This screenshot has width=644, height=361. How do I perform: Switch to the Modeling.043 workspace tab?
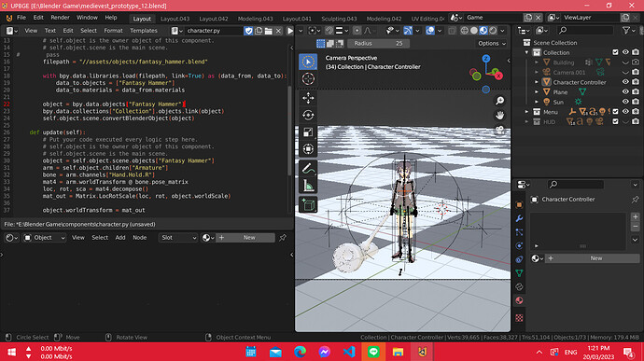click(x=255, y=19)
